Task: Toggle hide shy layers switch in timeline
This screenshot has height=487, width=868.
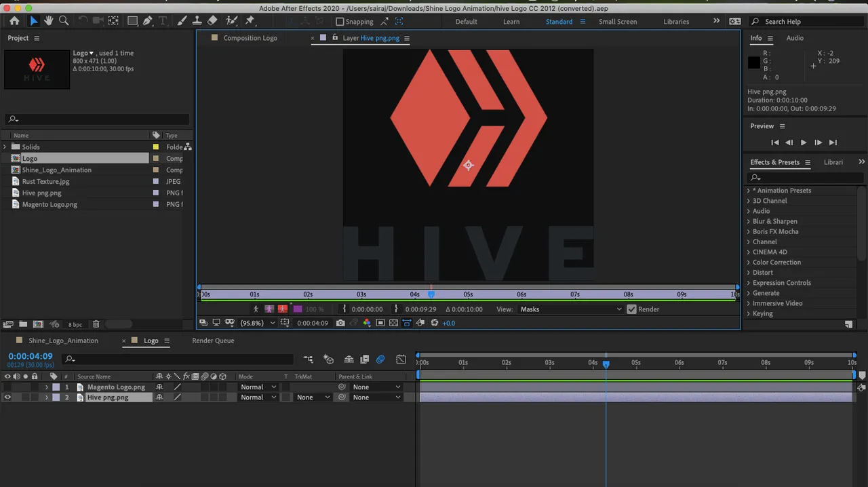Action: (349, 359)
